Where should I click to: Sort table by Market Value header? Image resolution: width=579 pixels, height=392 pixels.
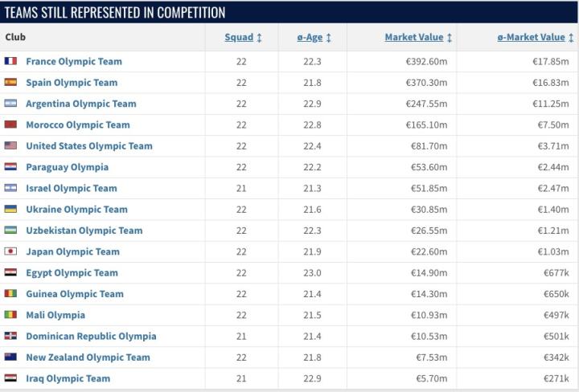pyautogui.click(x=414, y=37)
